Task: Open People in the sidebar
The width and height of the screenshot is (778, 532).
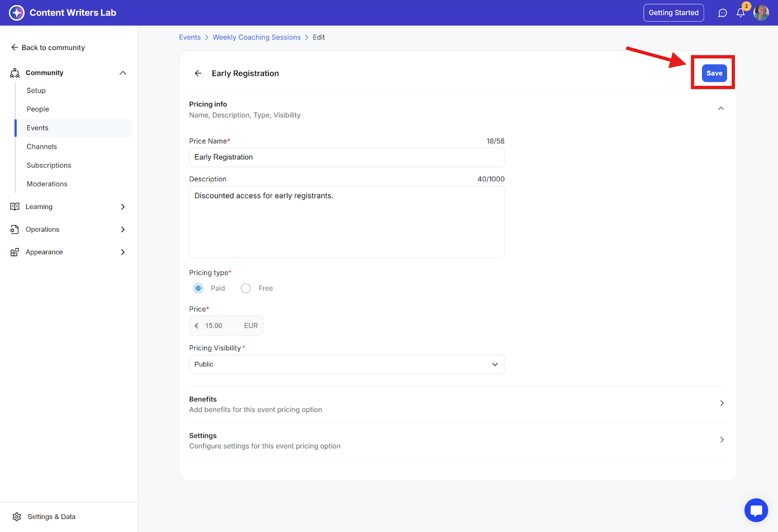Action: (x=38, y=109)
